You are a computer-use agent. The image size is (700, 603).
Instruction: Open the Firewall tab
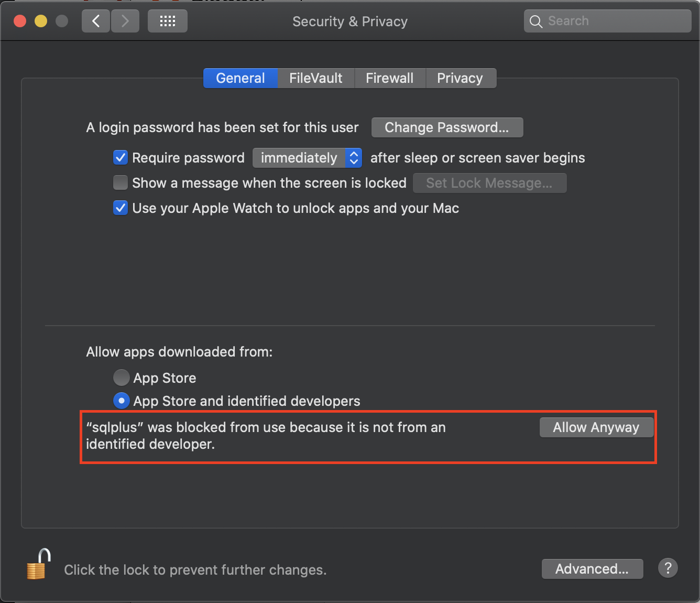pos(390,78)
